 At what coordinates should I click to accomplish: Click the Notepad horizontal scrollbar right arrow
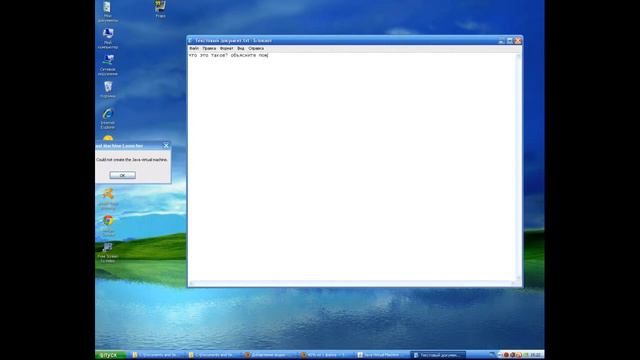(x=513, y=283)
